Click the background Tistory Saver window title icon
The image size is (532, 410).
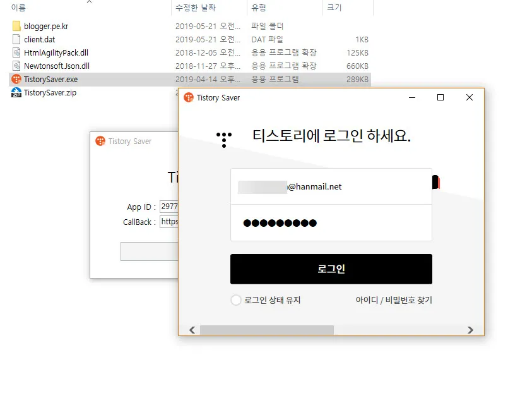100,141
